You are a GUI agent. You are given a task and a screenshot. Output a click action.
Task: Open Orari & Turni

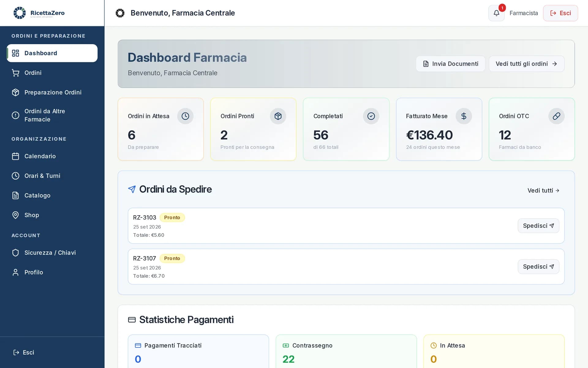coord(52,176)
